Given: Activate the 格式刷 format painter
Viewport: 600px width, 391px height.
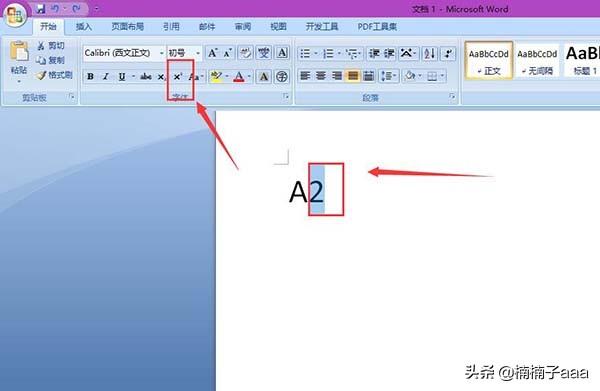Looking at the screenshot, I should (x=55, y=75).
